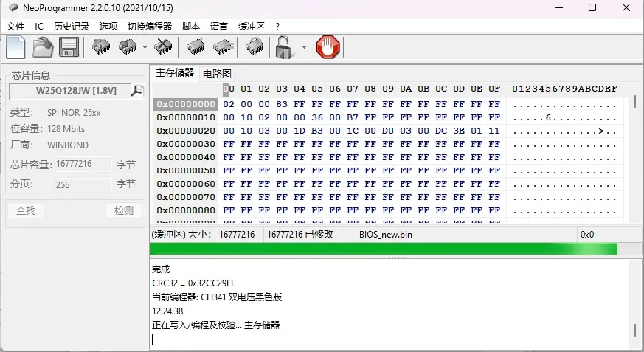Viewport: 644px width, 352px height.
Task: Click hex byte B7 in row 0x00000010
Action: 353,117
